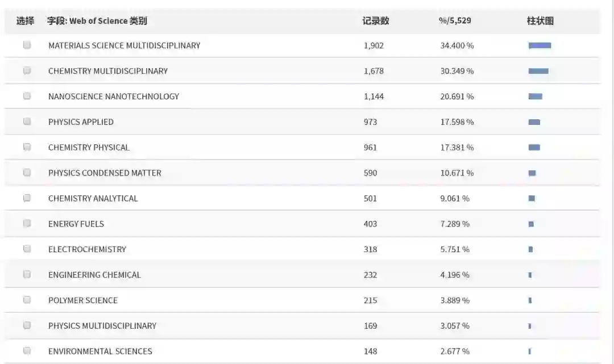Image resolution: width=614 pixels, height=364 pixels.
Task: Click the 记录数 column header
Action: click(376, 21)
